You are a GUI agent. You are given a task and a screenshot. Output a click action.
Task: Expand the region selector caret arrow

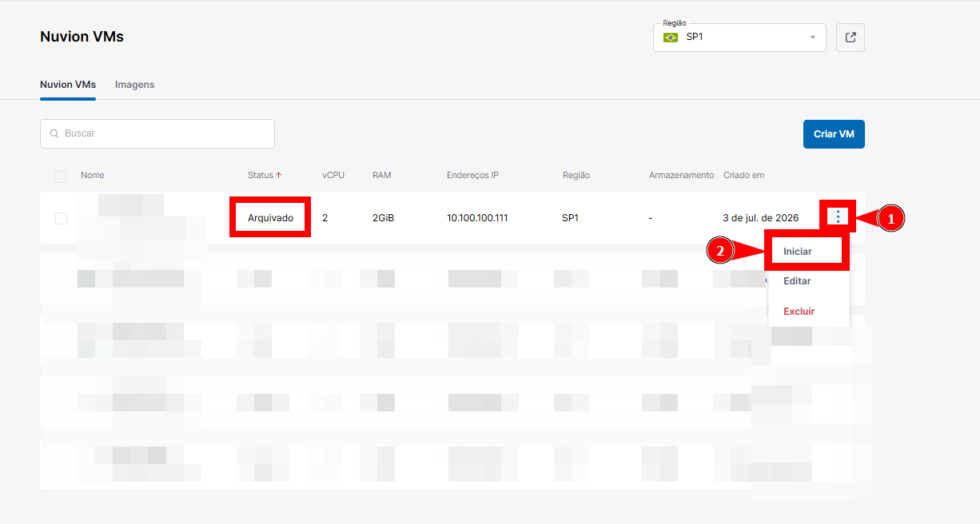(813, 38)
